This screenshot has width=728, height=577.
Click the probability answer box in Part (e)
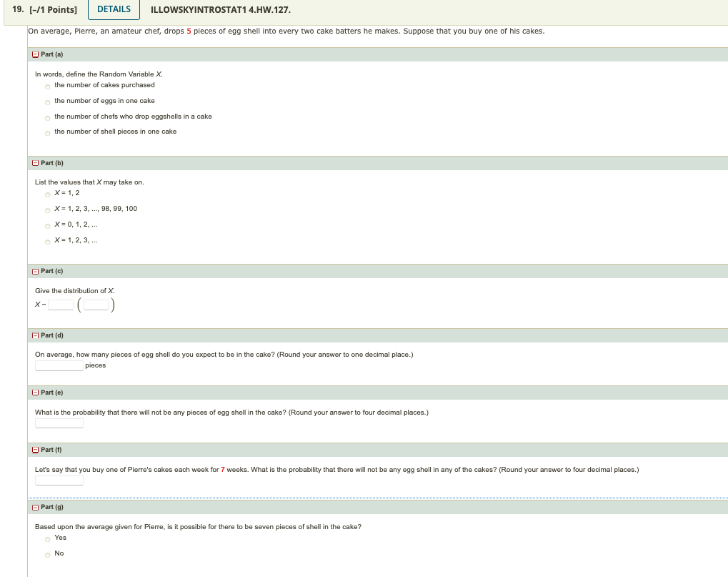coord(59,423)
